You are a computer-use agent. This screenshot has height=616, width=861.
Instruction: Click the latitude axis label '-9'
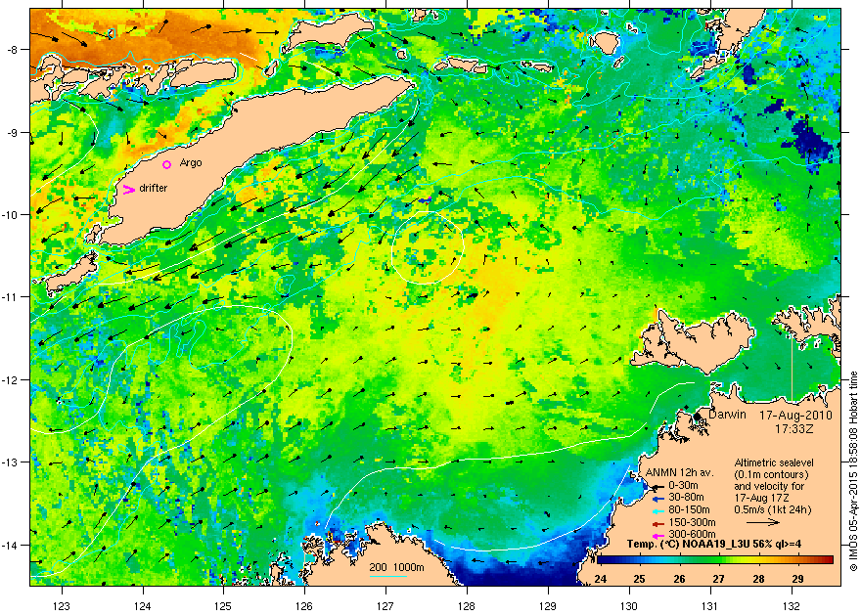click(x=12, y=133)
